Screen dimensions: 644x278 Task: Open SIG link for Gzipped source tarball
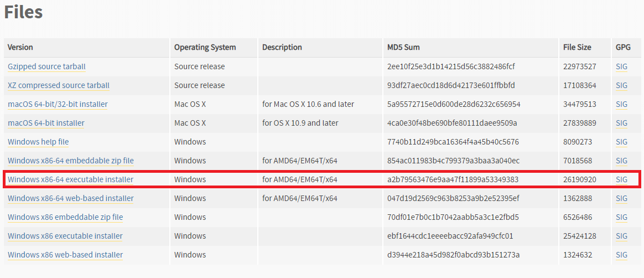point(621,66)
